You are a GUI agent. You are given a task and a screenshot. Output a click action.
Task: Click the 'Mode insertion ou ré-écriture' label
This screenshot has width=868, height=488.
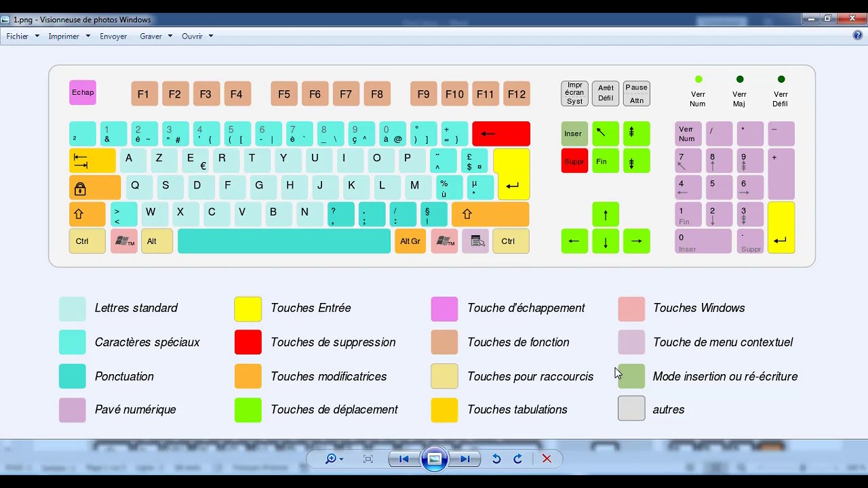tap(725, 376)
